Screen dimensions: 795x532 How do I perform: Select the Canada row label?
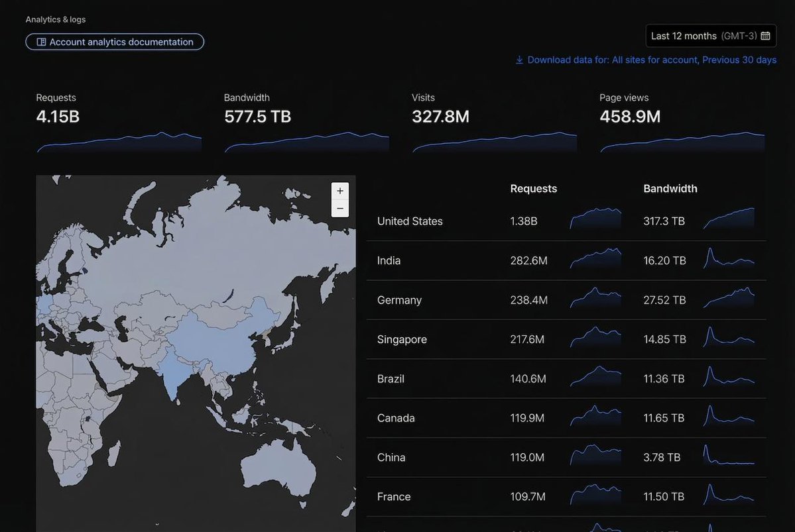[x=396, y=418]
